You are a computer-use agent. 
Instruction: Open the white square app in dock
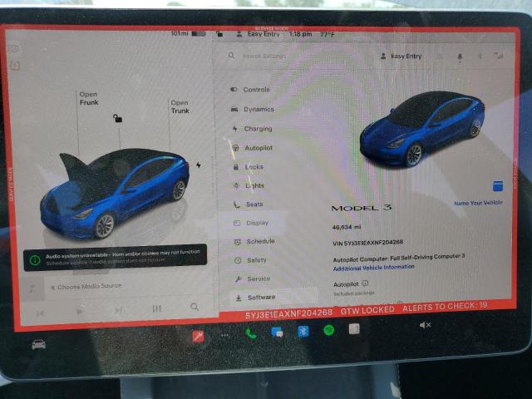pos(354,329)
